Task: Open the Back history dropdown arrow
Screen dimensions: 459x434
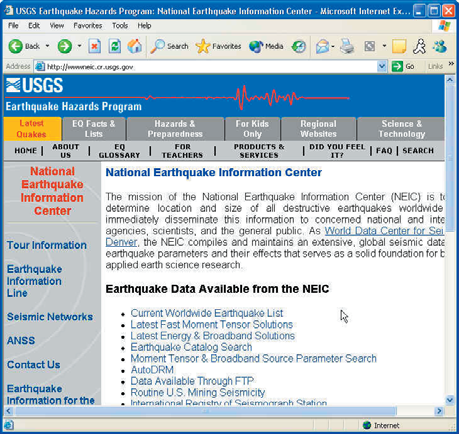Action: pyautogui.click(x=47, y=46)
